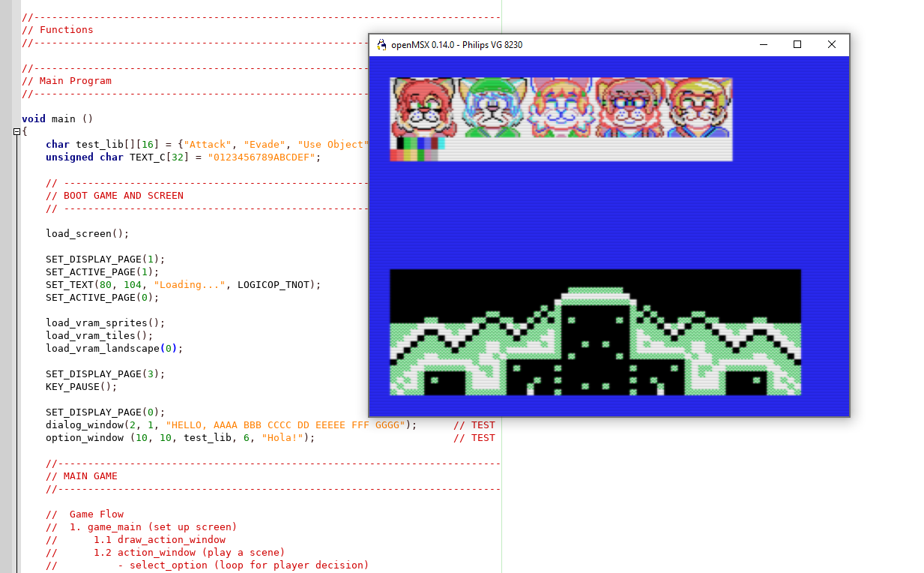Click the '1.2 action_window (play a scene)' comment
This screenshot has width=924, height=573.
pyautogui.click(x=190, y=552)
